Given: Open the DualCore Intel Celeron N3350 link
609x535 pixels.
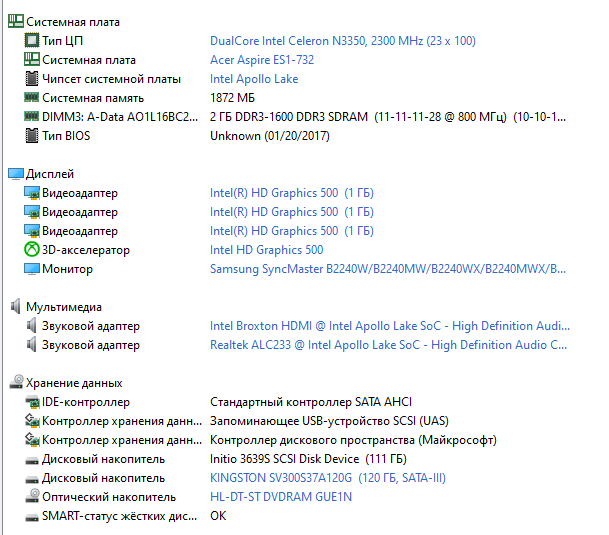Looking at the screenshot, I should coord(343,41).
